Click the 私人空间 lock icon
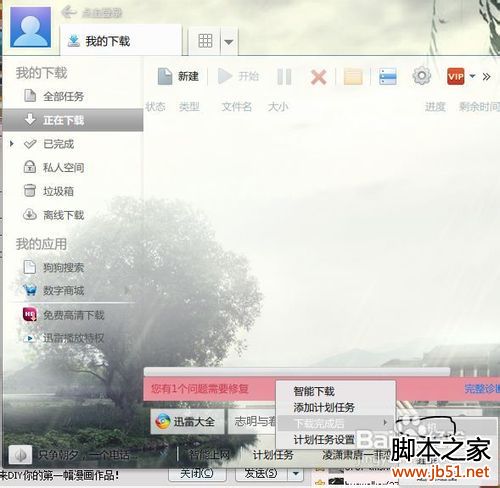The image size is (500, 488). pyautogui.click(x=30, y=167)
